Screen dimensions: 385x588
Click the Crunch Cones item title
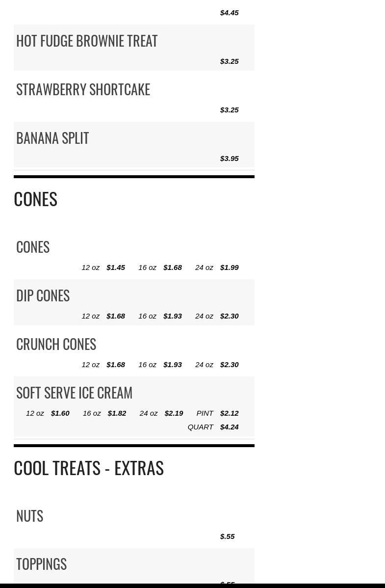pos(56,344)
